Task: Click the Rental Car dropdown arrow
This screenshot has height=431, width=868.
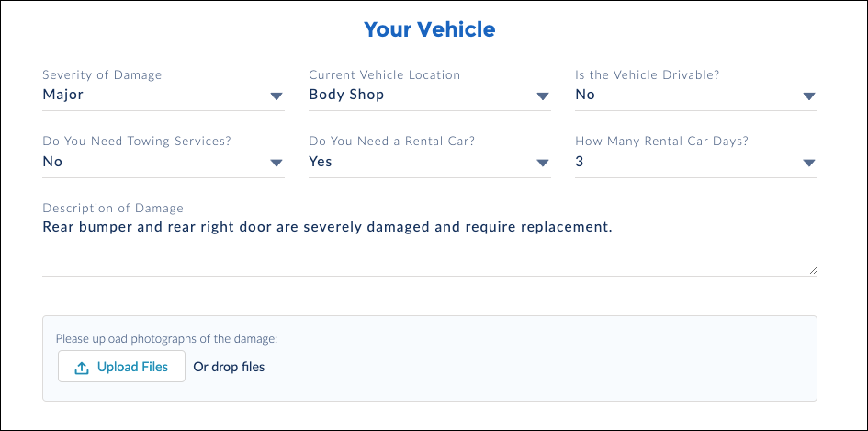Action: 543,163
